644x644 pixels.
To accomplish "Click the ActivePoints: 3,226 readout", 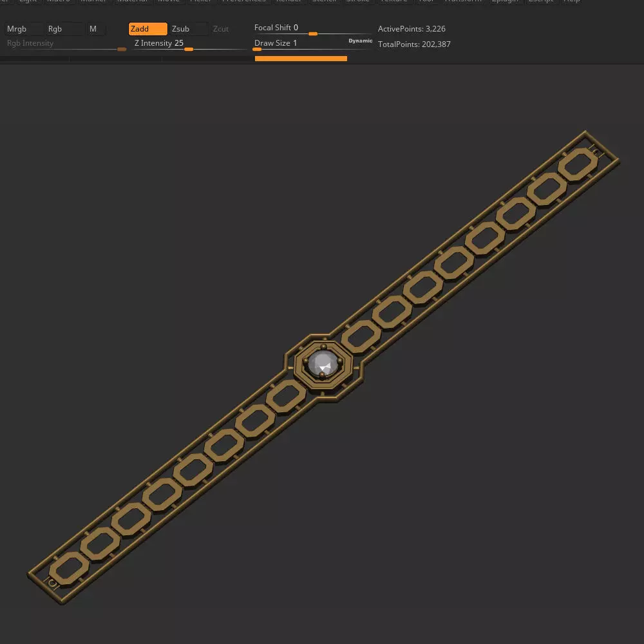I will pos(412,29).
